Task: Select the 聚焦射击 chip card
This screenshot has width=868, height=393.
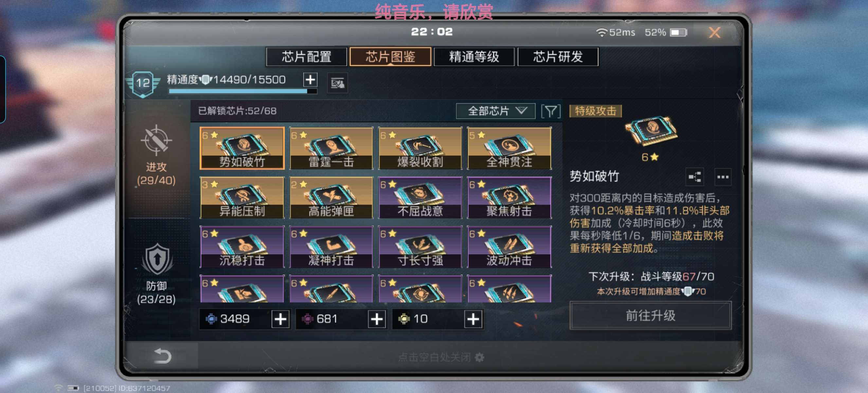Action: [x=509, y=197]
